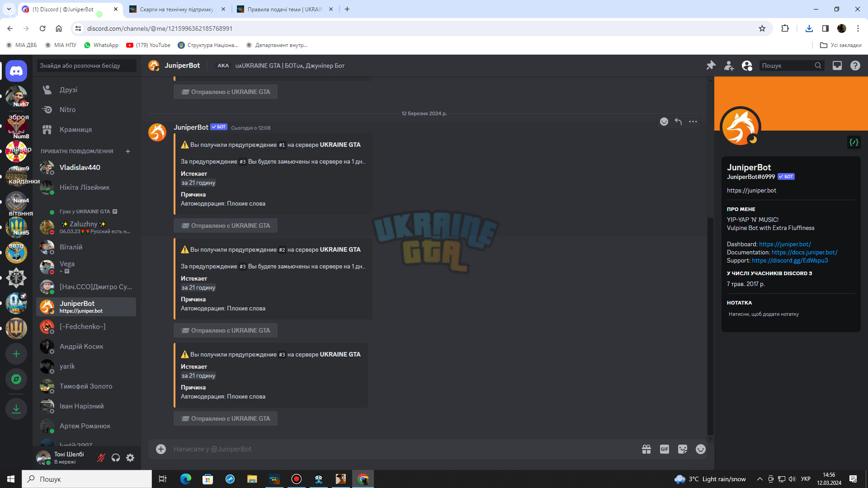
Task: Hide user profile panel icon
Action: (x=747, y=66)
